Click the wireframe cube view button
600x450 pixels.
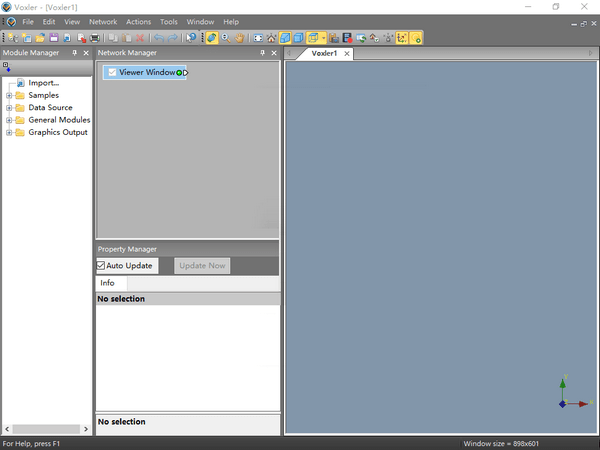tap(313, 38)
